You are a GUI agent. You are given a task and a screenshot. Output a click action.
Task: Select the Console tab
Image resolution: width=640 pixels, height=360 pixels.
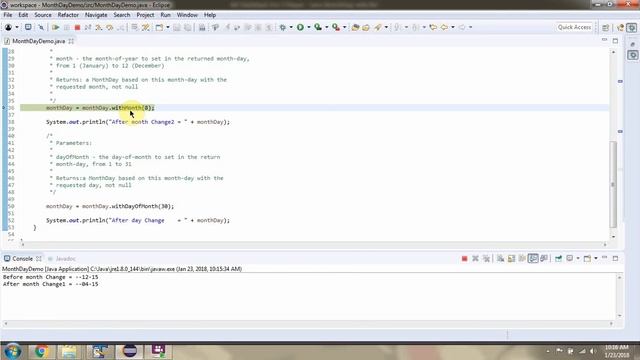[x=22, y=259]
